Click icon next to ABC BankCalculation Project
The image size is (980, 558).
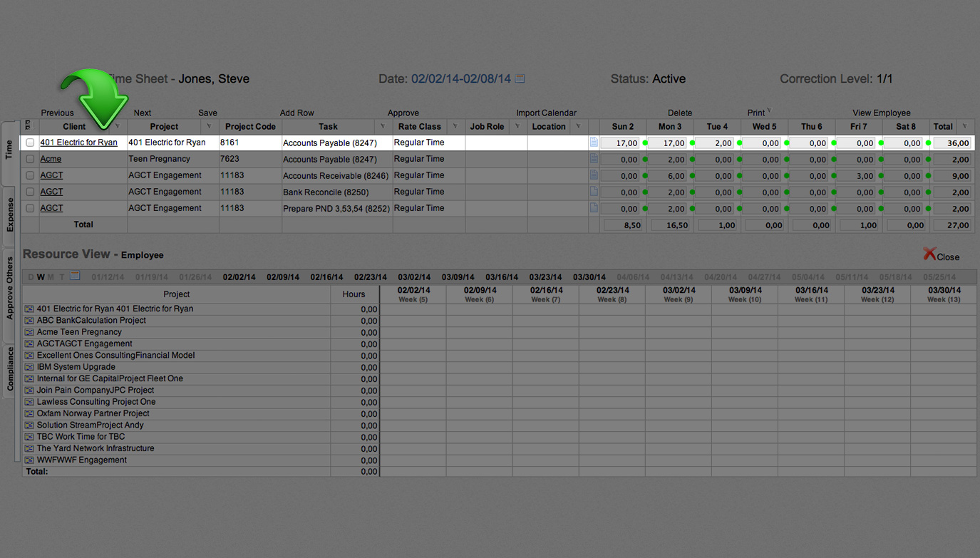coord(29,321)
